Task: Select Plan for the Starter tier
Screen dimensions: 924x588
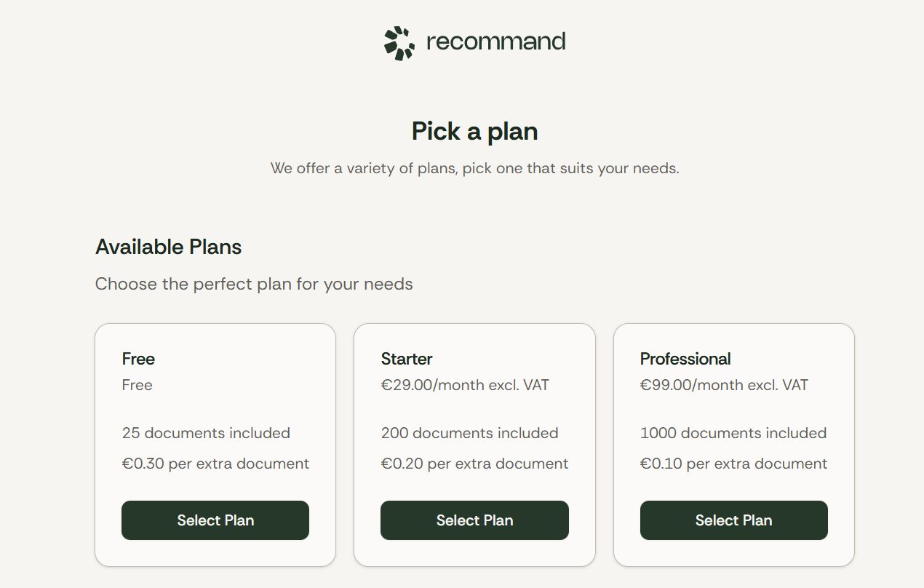Action: (474, 520)
